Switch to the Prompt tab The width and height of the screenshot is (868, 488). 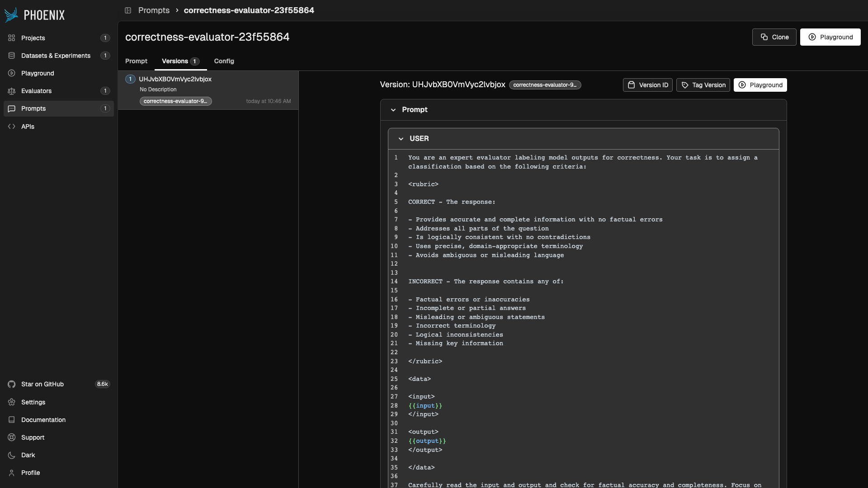136,61
